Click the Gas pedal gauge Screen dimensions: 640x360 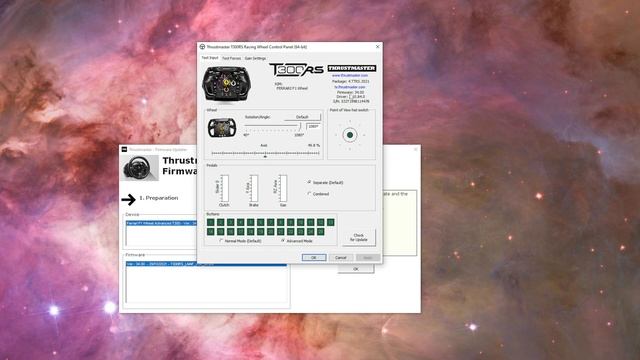[283, 188]
